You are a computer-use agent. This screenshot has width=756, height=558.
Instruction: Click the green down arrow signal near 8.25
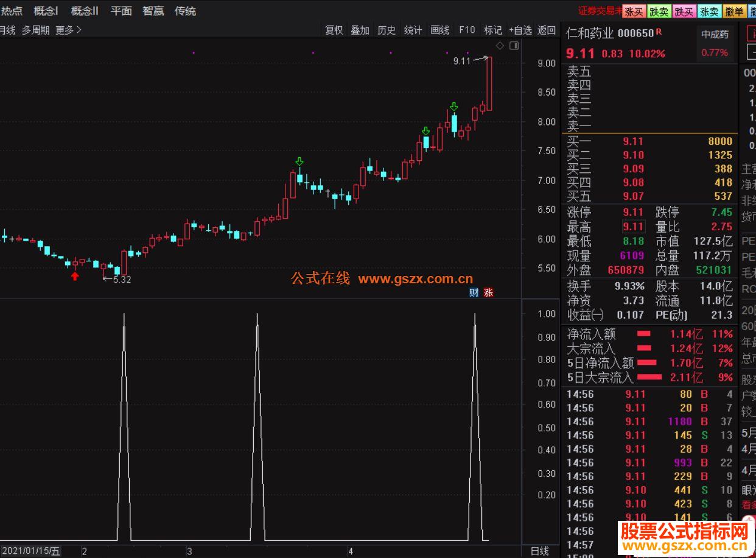[x=454, y=107]
